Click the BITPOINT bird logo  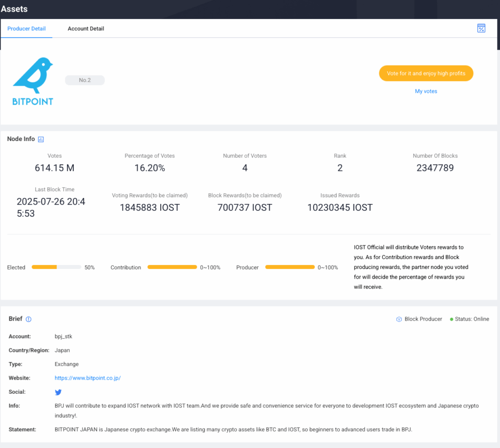33,81
